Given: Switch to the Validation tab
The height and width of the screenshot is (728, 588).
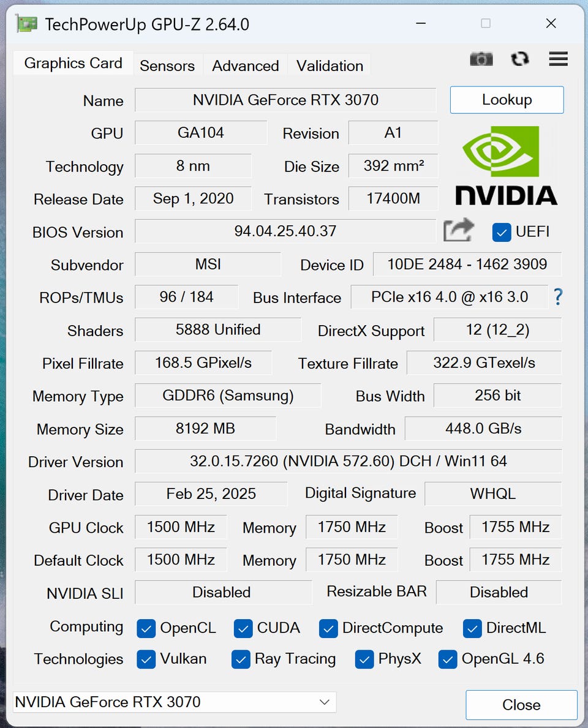Looking at the screenshot, I should click(330, 66).
